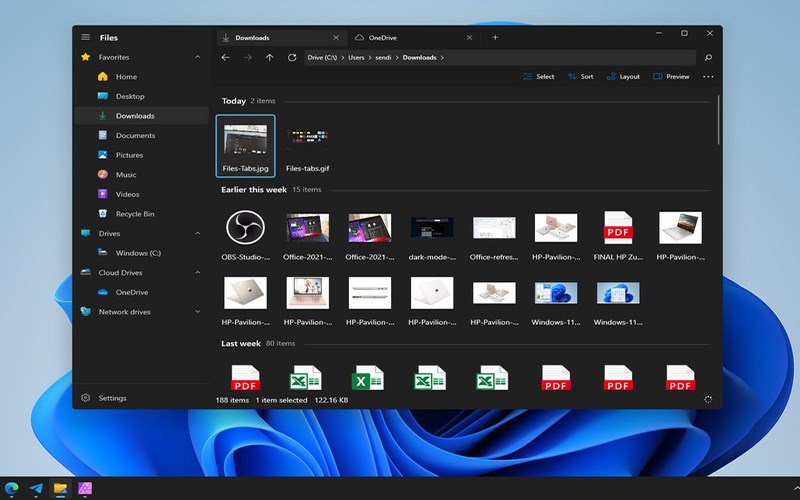The height and width of the screenshot is (500, 800).
Task: Collapse the Cloud Drives section
Action: [x=197, y=272]
